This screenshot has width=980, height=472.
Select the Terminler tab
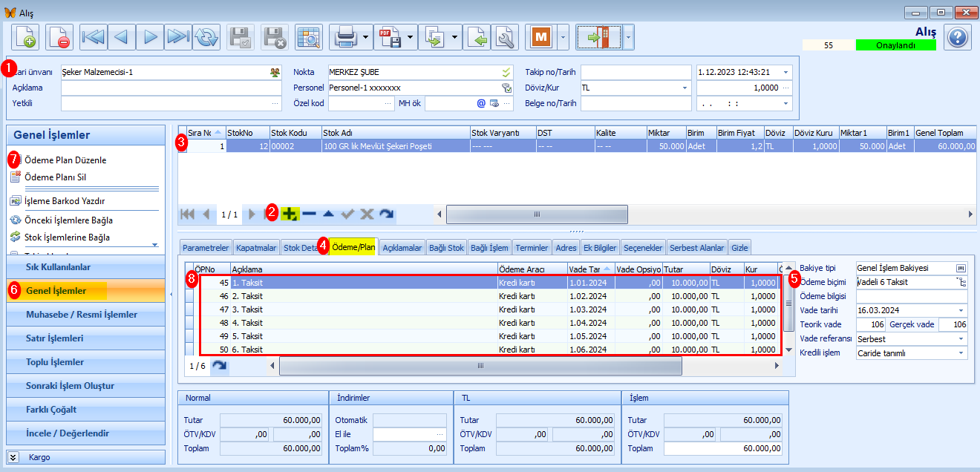(532, 248)
